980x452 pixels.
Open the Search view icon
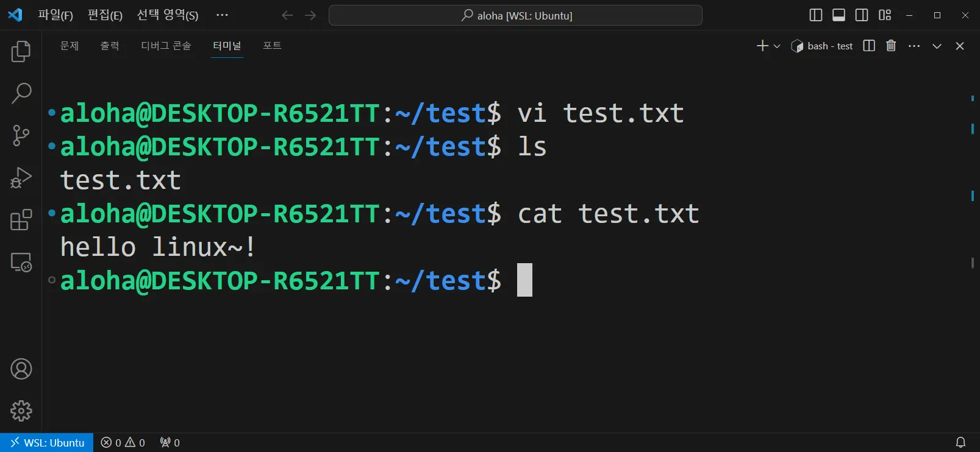(21, 93)
